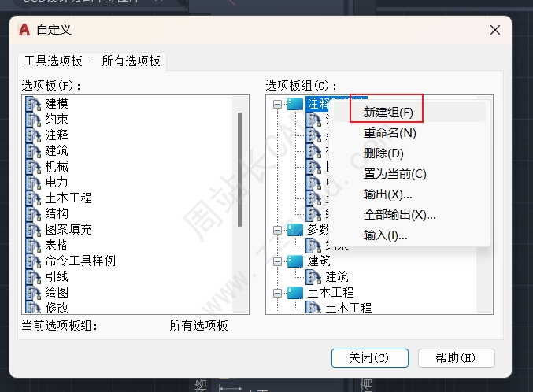
Task: Click the 帮助(H) button
Action: tap(456, 357)
